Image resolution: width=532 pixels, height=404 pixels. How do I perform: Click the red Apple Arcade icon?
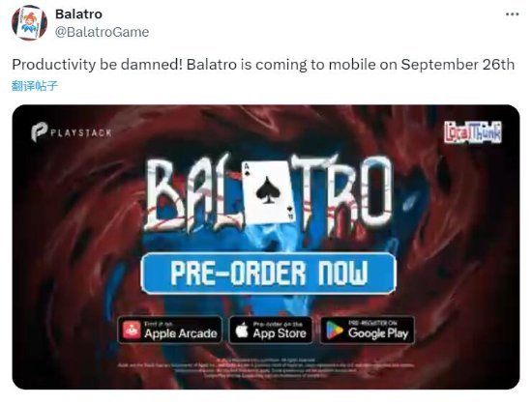(132, 331)
